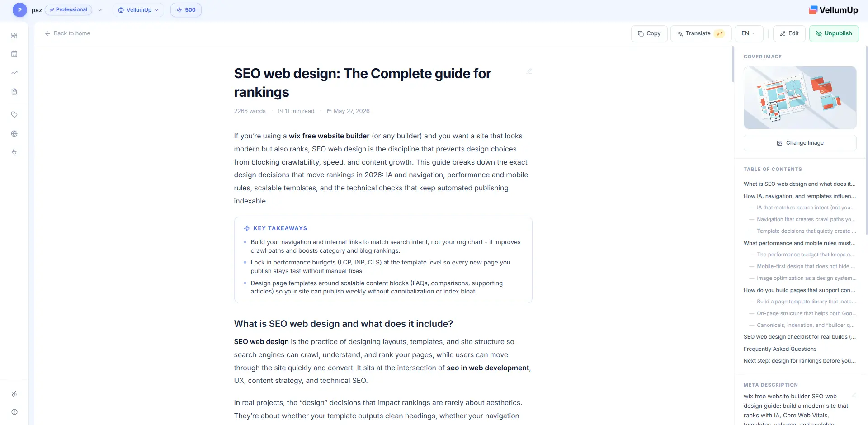Open the globe icon in the left sidebar

click(x=14, y=134)
